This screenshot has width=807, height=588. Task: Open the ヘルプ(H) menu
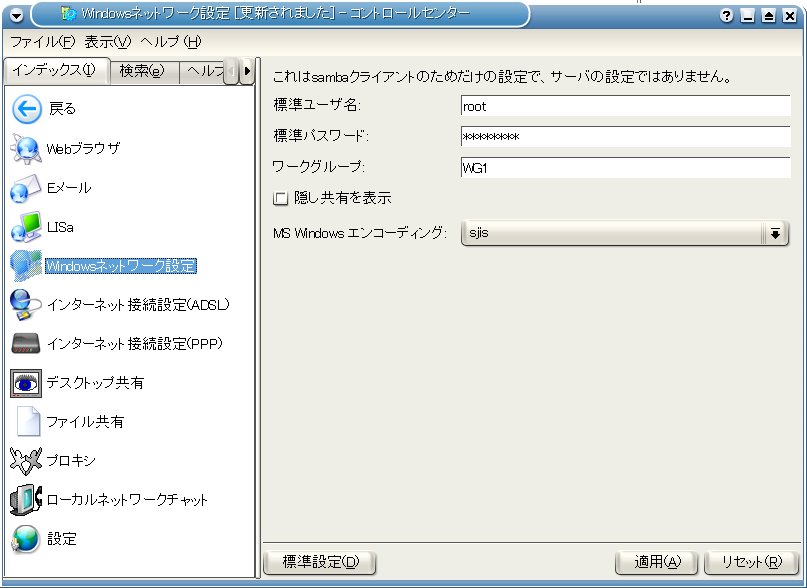coord(170,42)
